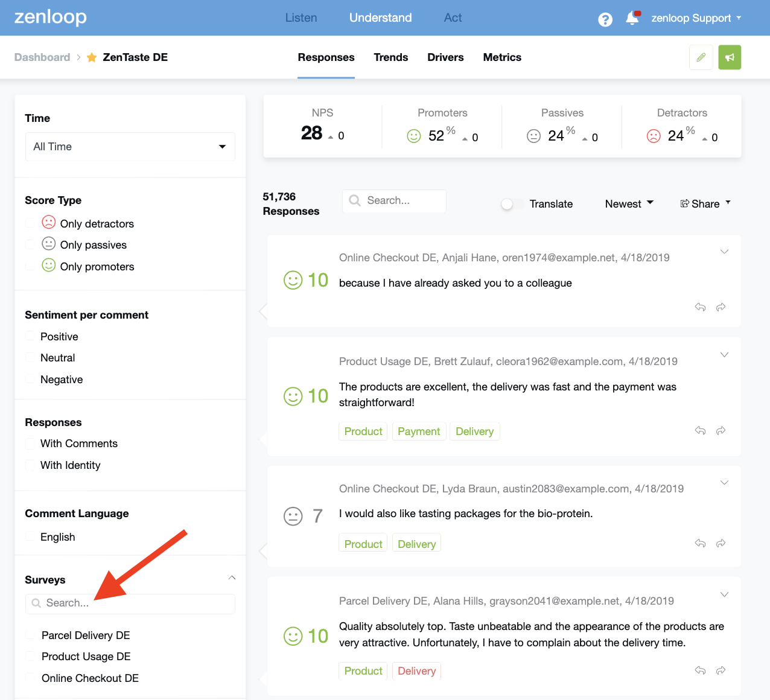
Task: Check With Comments filter
Action: pos(30,444)
